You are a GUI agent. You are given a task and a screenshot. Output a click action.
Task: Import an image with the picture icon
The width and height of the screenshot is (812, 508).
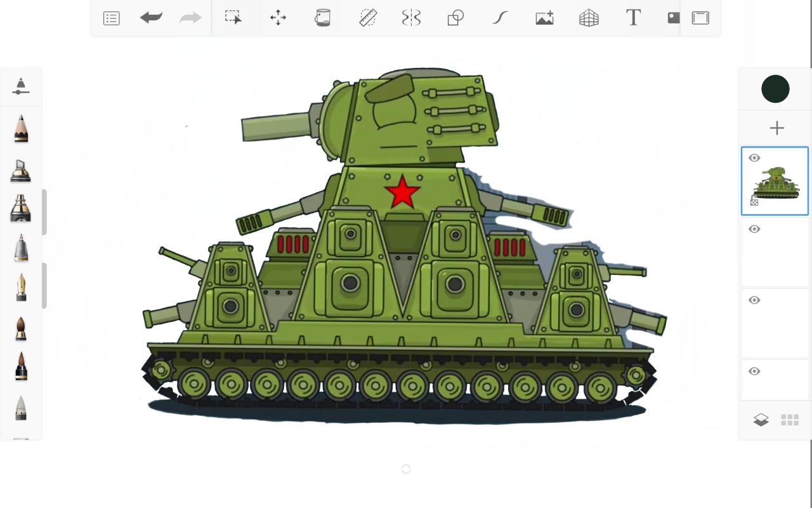pyautogui.click(x=544, y=18)
